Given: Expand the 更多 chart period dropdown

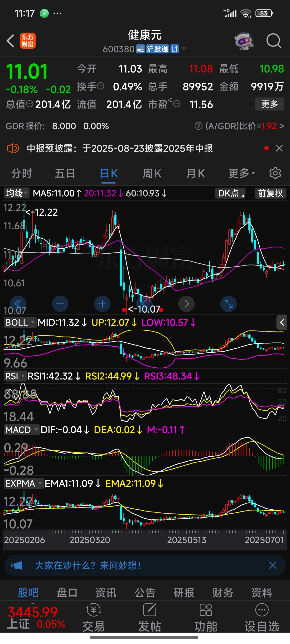Looking at the screenshot, I should tap(242, 173).
